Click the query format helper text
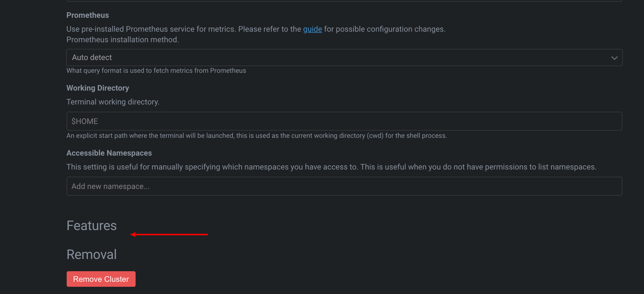Image resolution: width=644 pixels, height=294 pixels. click(x=156, y=71)
